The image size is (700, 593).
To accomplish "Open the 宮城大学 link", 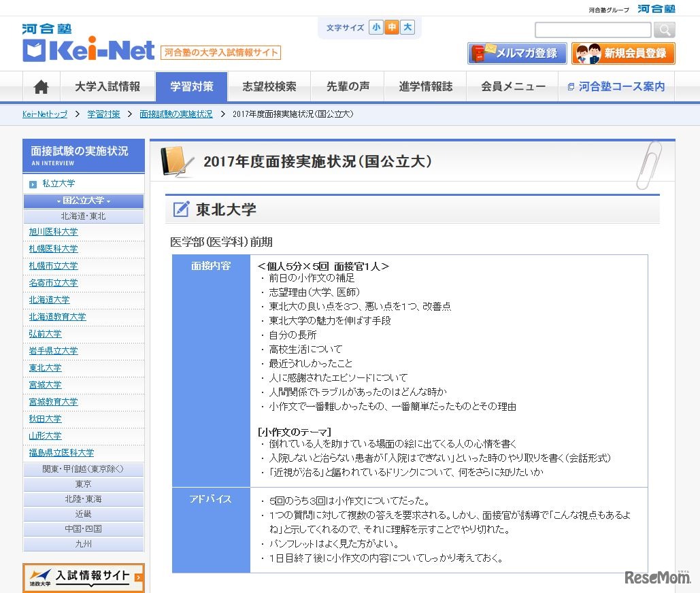I will pos(45,385).
